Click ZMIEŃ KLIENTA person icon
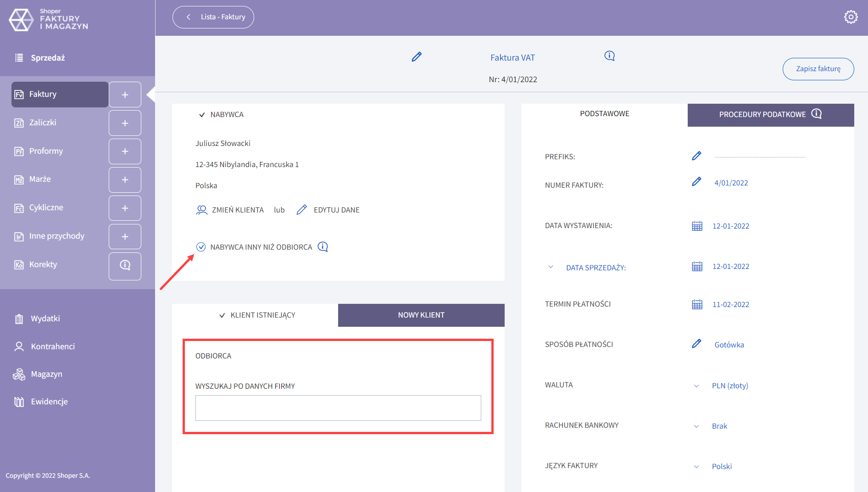 [x=201, y=210]
